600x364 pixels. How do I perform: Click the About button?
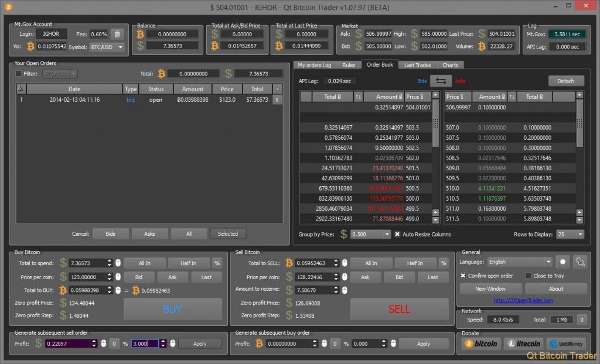click(556, 289)
